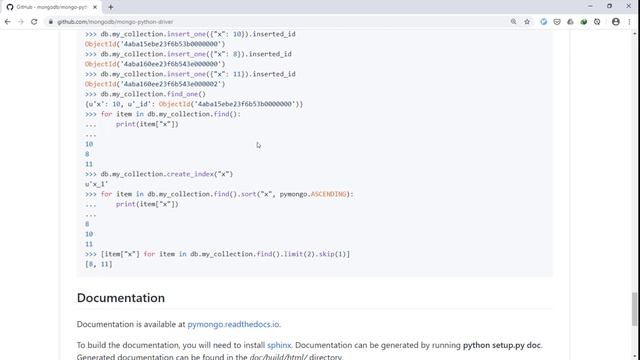Restore down the browser window
The width and height of the screenshot is (640, 360).
(x=609, y=6)
